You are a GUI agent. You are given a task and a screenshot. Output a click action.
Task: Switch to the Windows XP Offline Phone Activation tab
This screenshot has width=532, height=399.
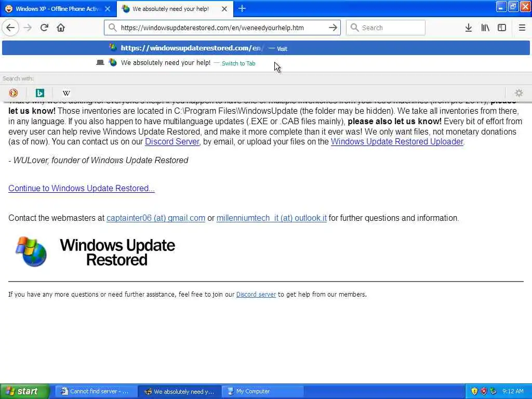(x=58, y=9)
